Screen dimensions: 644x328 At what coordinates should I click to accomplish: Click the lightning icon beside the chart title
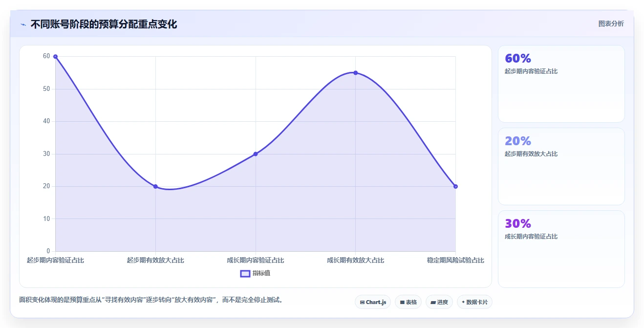[23, 24]
